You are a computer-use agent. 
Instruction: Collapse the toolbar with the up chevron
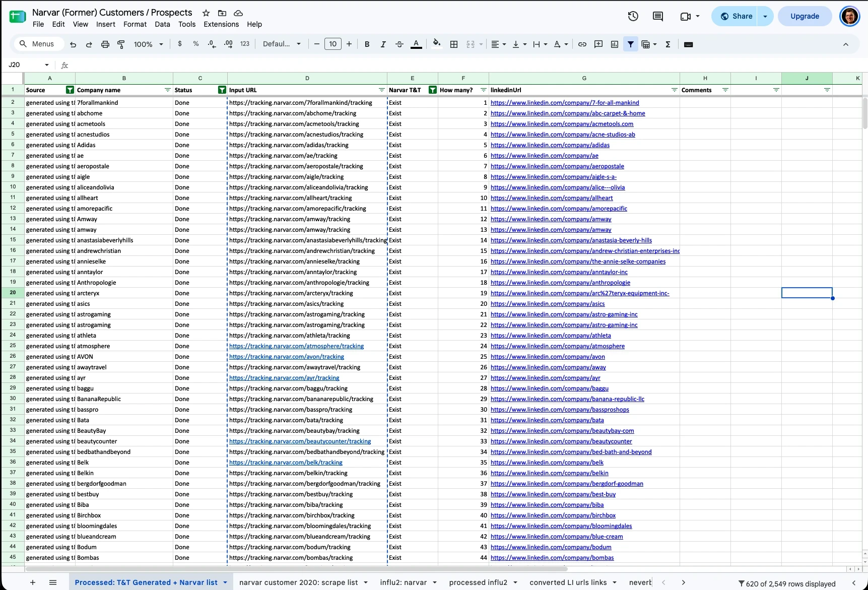coord(846,44)
